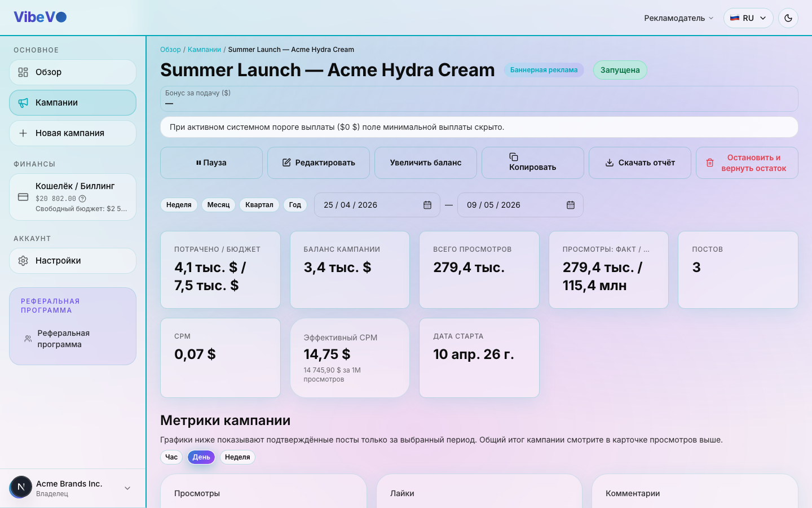Image resolution: width=812 pixels, height=508 pixels.
Task: Expand the Acme Brands Inc. account menu
Action: pos(127,488)
